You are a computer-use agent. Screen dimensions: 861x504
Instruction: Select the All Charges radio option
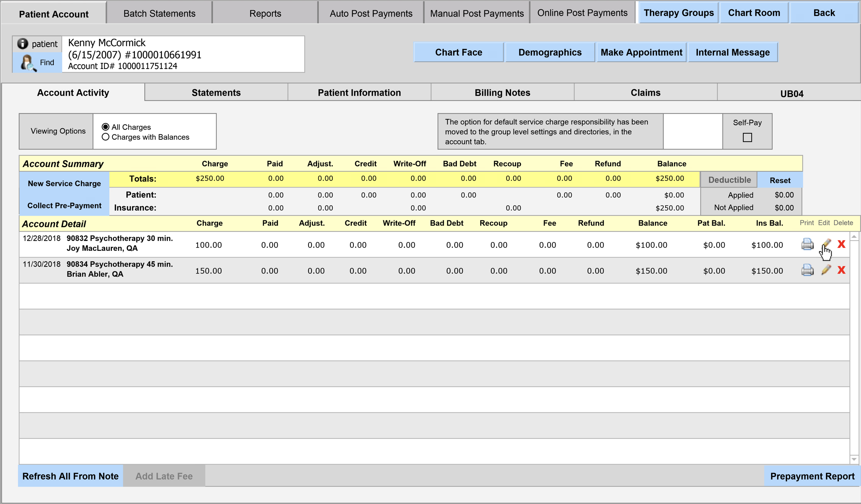(x=105, y=127)
